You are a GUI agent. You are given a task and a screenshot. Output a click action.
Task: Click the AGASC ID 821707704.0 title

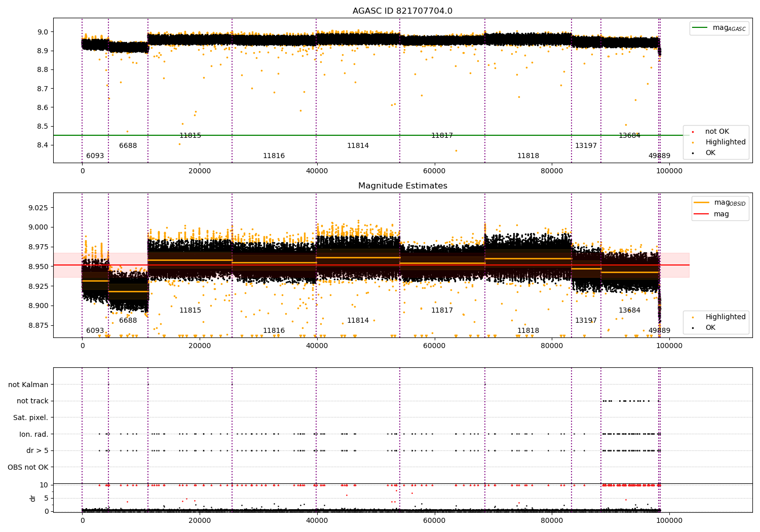pyautogui.click(x=402, y=11)
